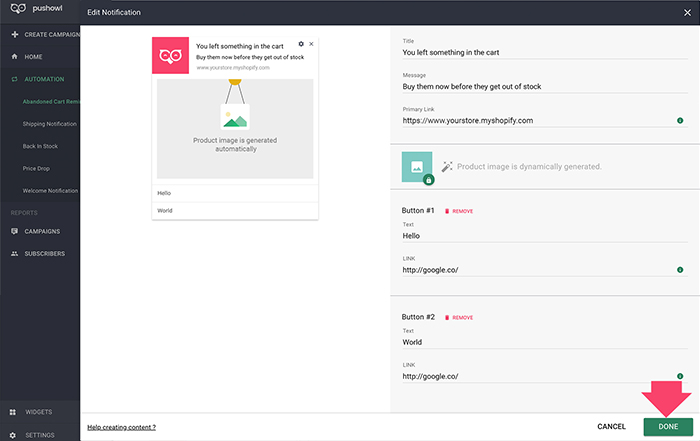Image resolution: width=700 pixels, height=441 pixels.
Task: Click the Home house icon
Action: coord(14,57)
